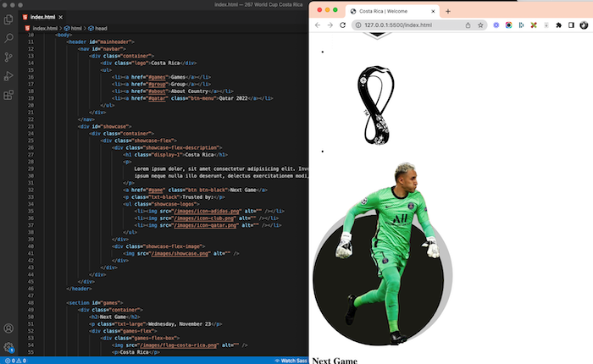Click the Qatar 2022 logo image in browser
Viewport: 593px width, 364px height.
[x=376, y=105]
